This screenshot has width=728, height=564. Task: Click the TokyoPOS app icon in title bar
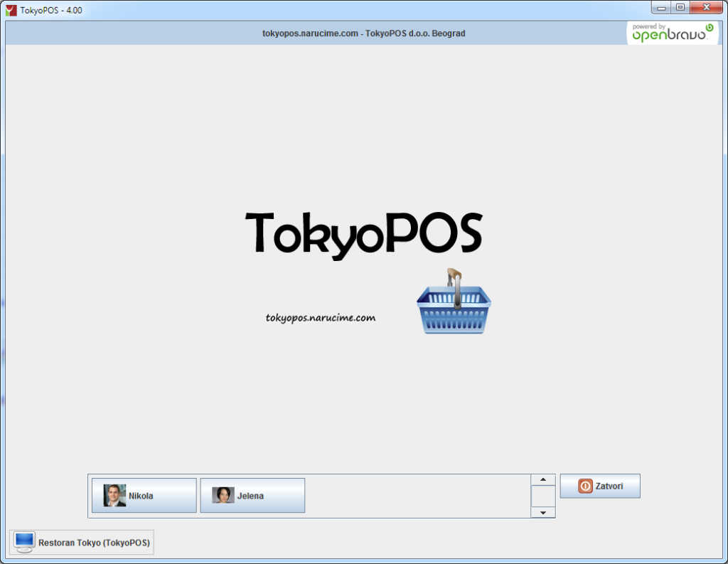coord(11,10)
